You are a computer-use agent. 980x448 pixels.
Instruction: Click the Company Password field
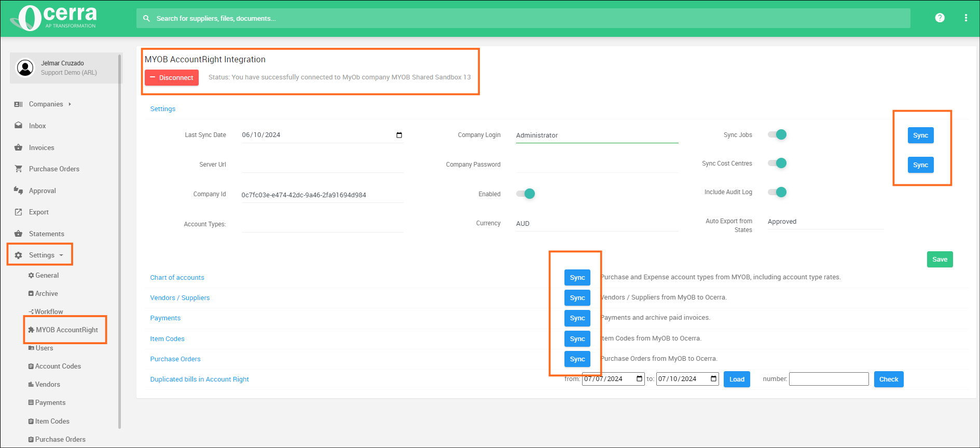click(597, 165)
